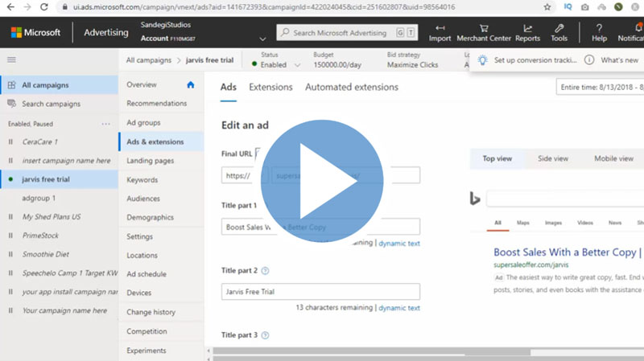The width and height of the screenshot is (644, 361).
Task: Open PrimeStock campaign
Action: [40, 236]
